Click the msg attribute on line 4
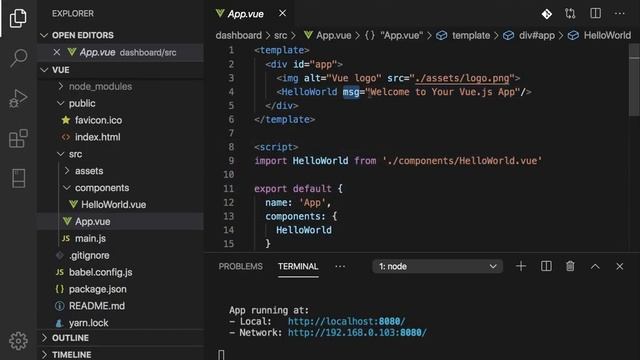 351,92
